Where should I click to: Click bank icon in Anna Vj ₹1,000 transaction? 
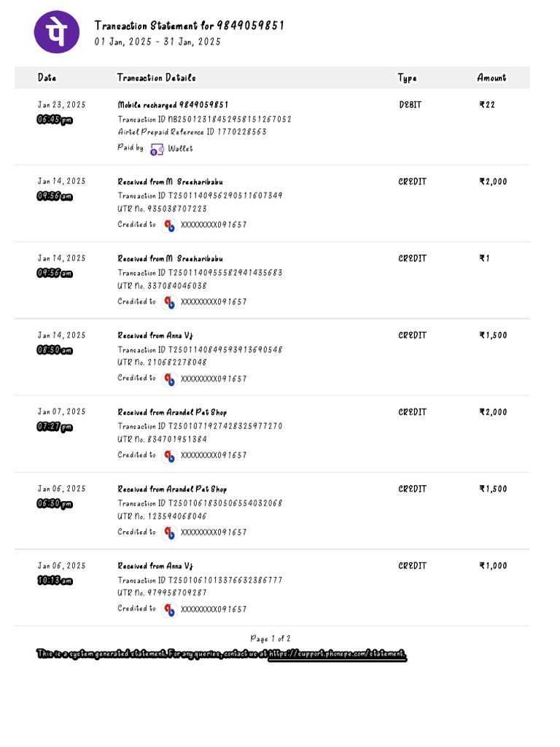click(x=169, y=609)
